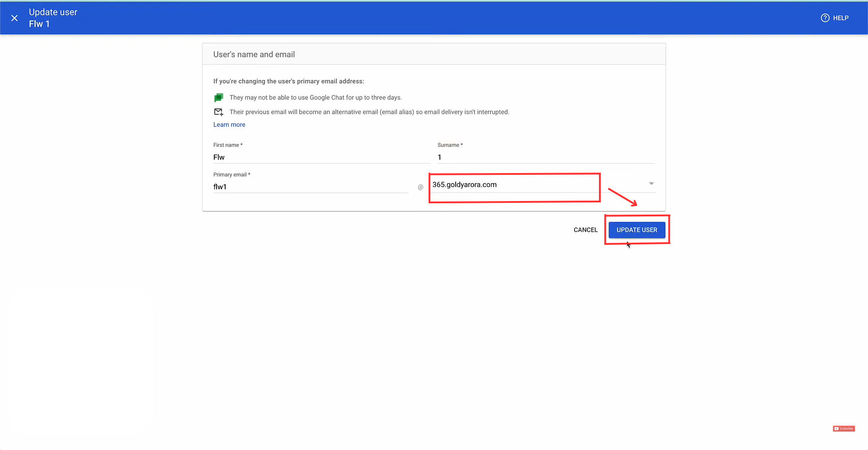Click the UPDATE USER button

tap(637, 230)
